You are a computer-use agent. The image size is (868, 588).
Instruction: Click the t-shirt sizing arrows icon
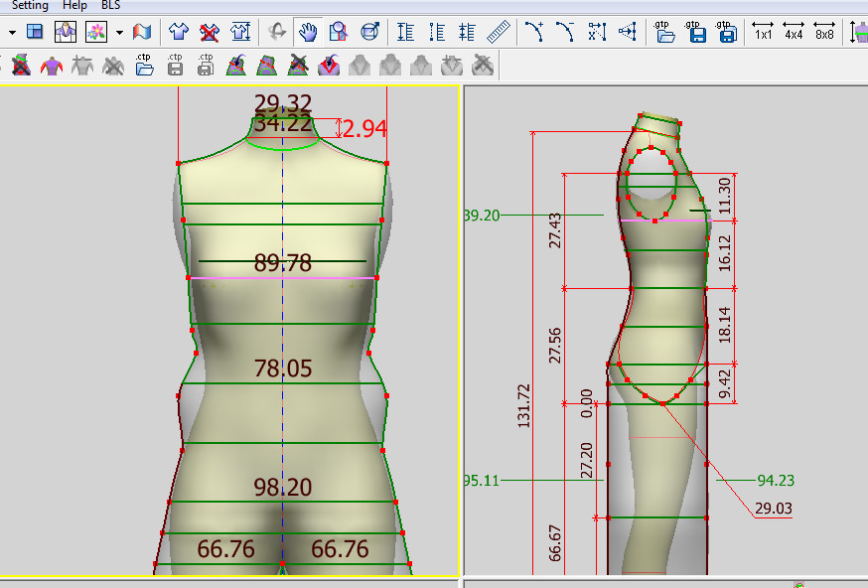[x=239, y=32]
